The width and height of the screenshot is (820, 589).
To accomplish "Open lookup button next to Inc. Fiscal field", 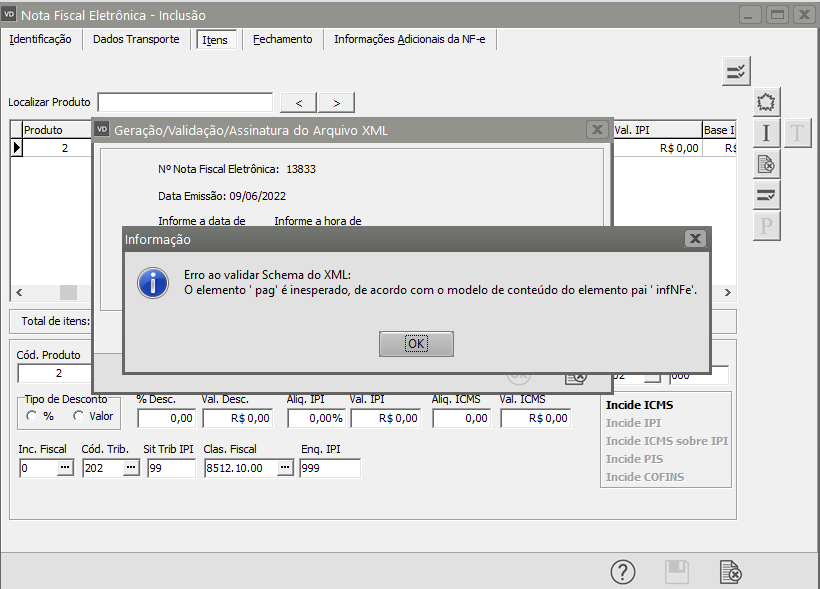I will pyautogui.click(x=65, y=468).
